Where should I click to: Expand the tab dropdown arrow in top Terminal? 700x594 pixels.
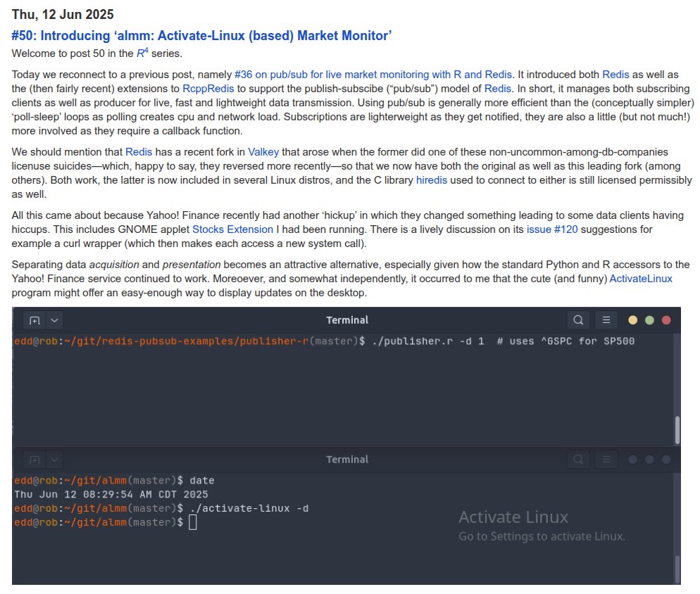click(54, 320)
